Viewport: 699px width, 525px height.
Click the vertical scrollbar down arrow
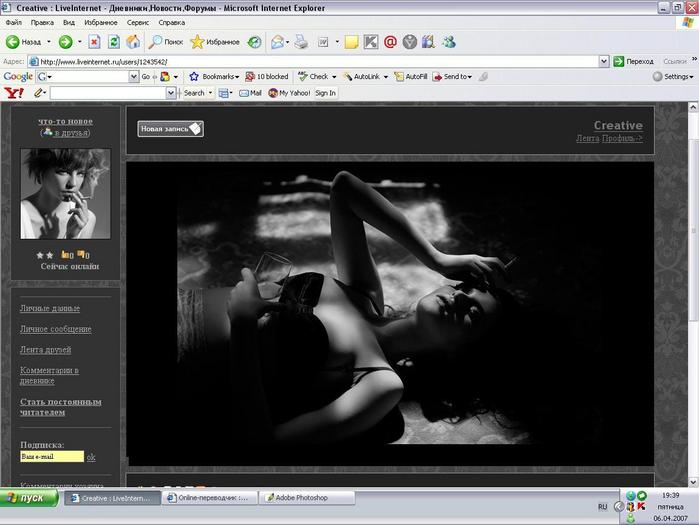point(693,482)
